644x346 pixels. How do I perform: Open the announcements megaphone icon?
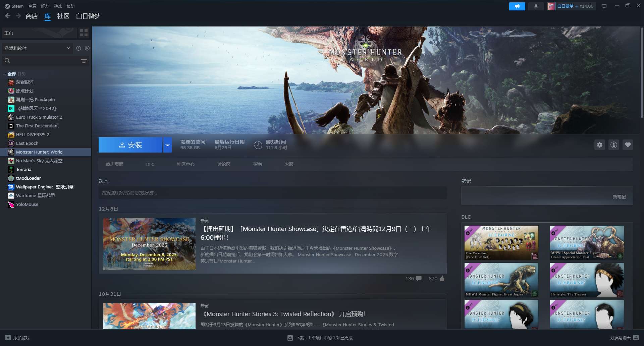click(x=517, y=6)
